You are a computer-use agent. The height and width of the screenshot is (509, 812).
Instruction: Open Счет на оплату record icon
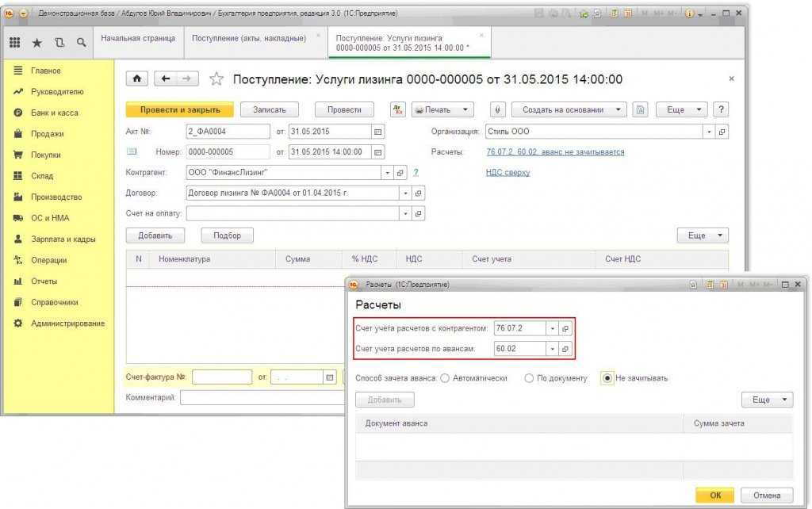coord(419,213)
